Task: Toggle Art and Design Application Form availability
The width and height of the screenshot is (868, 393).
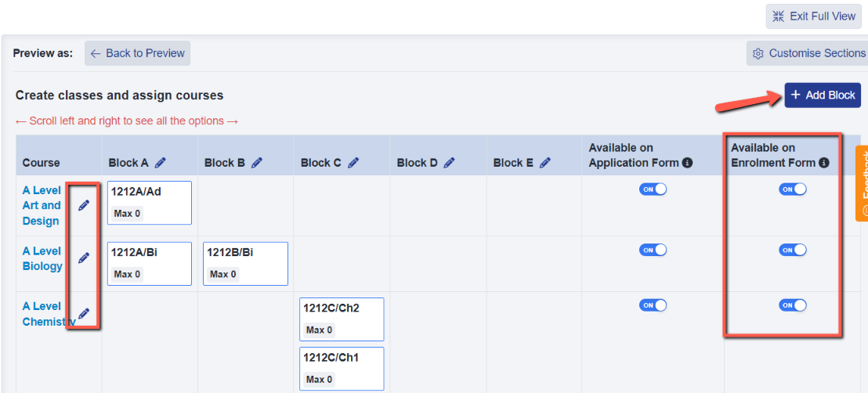Action: 653,189
